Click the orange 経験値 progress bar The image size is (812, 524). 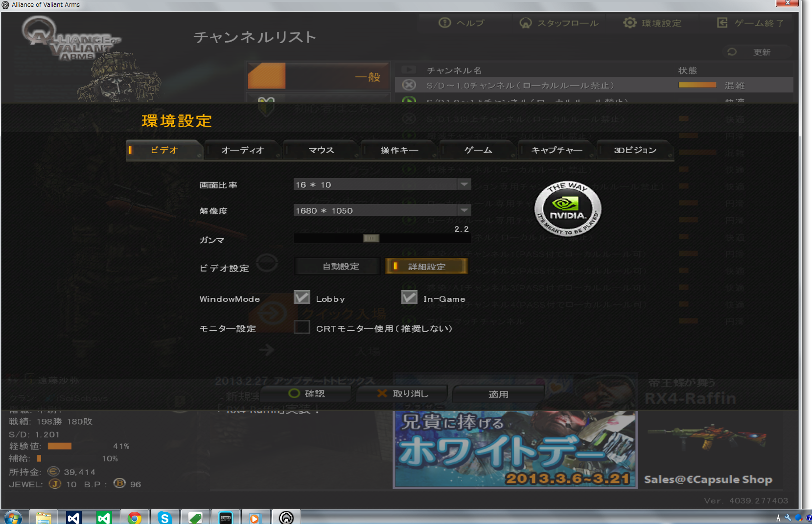[x=60, y=446]
